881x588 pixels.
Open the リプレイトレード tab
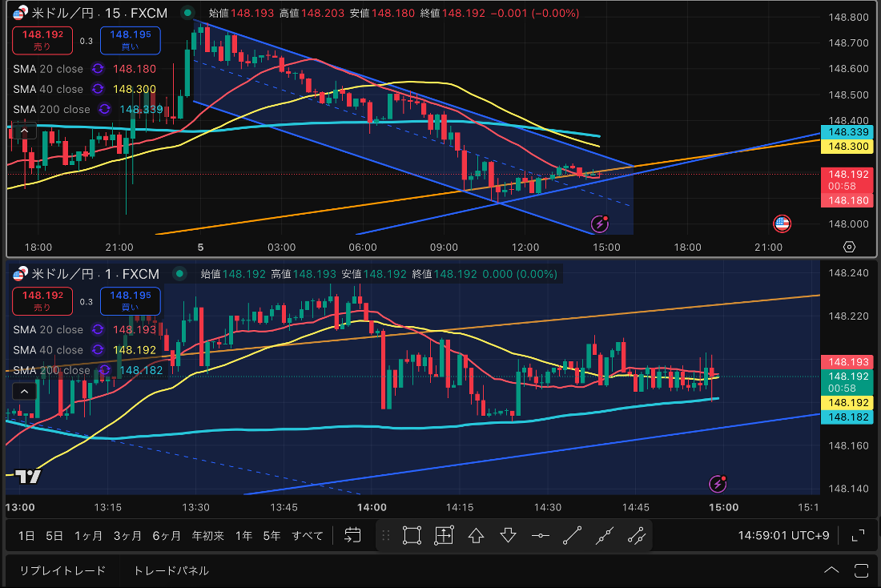tap(62, 570)
